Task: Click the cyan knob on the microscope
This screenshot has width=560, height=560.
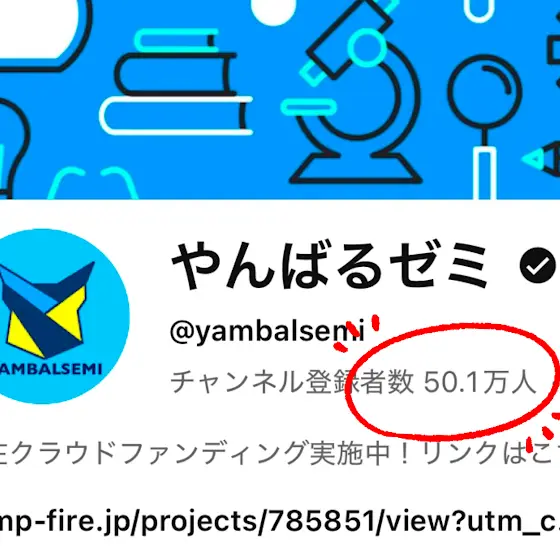Action: point(367,48)
